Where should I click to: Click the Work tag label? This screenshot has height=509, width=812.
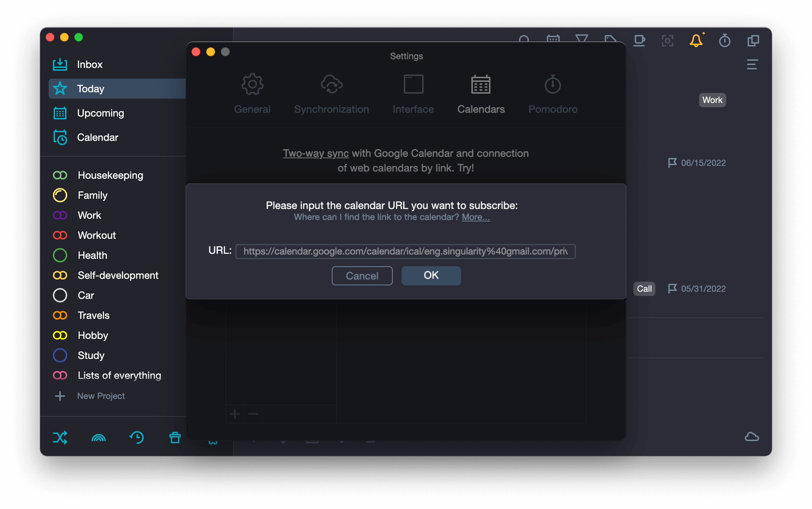pos(712,100)
